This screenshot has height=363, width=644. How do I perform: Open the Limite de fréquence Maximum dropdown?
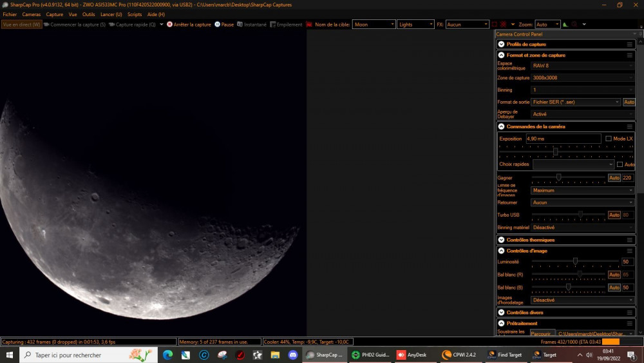click(x=582, y=190)
